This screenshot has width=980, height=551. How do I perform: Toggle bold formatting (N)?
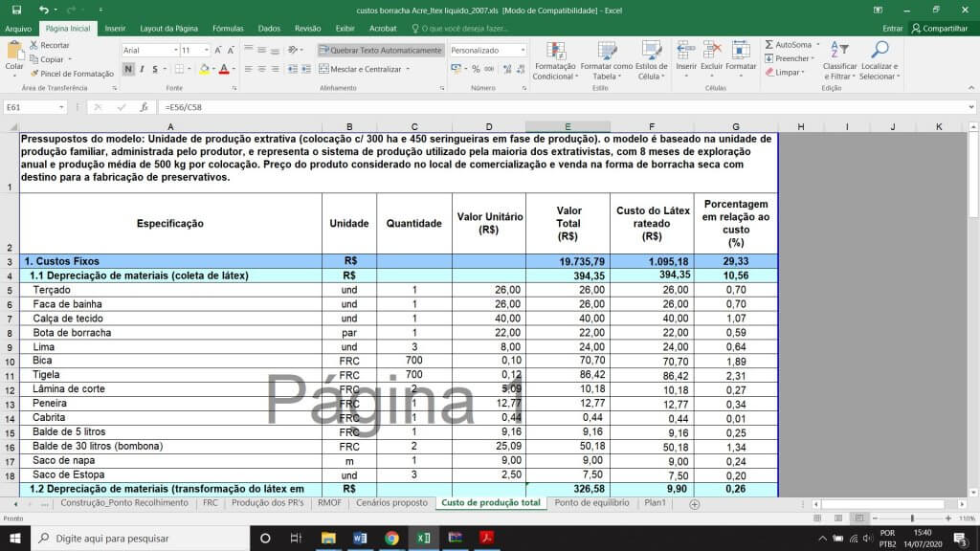[x=128, y=69]
